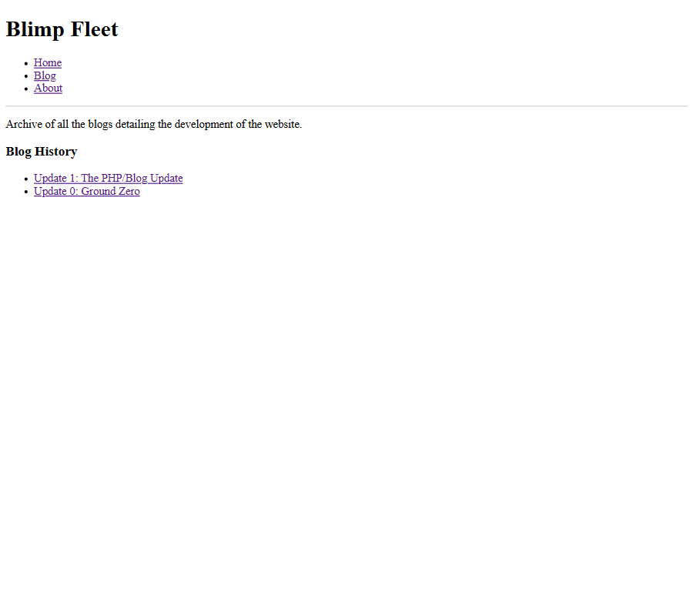Click the Blimp Fleet page title
The width and height of the screenshot is (693, 616).
[62, 29]
